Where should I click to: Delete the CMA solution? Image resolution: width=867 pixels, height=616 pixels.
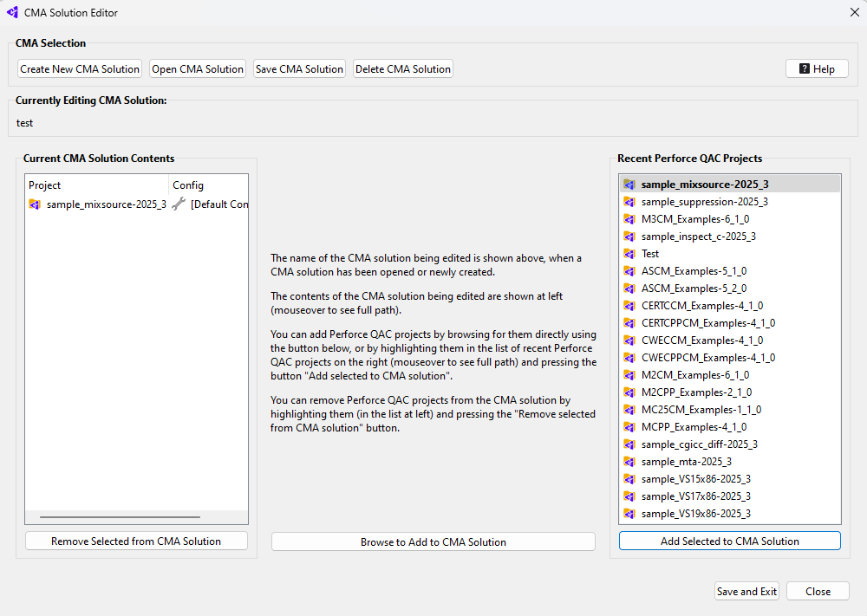pyautogui.click(x=403, y=69)
